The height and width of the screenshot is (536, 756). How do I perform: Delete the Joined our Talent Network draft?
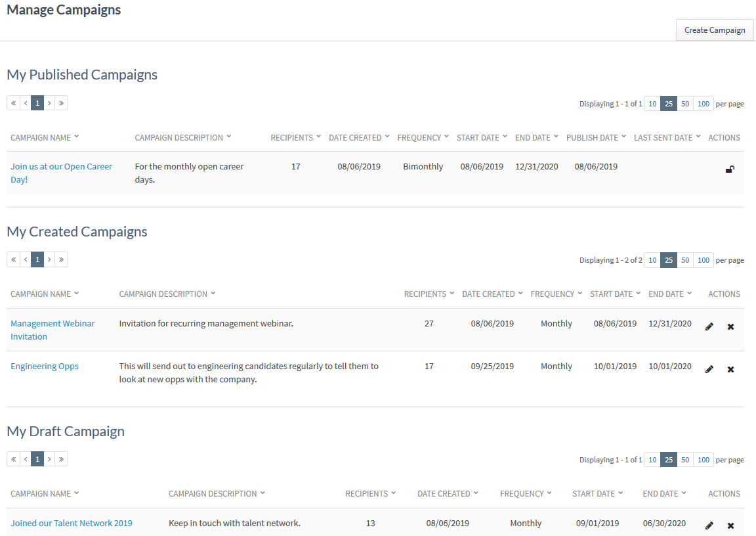point(730,525)
